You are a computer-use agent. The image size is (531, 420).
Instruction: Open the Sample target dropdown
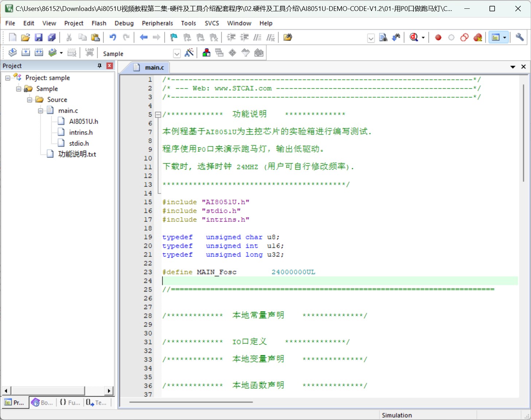coord(177,54)
